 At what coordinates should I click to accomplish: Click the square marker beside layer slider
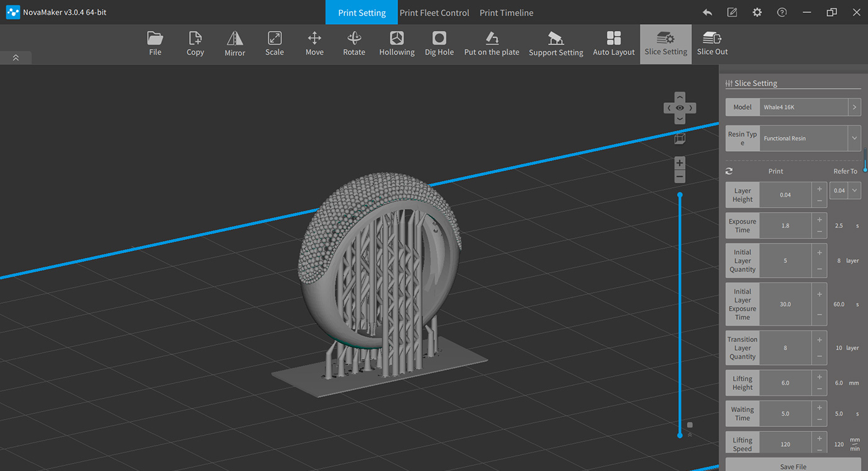coord(690,425)
